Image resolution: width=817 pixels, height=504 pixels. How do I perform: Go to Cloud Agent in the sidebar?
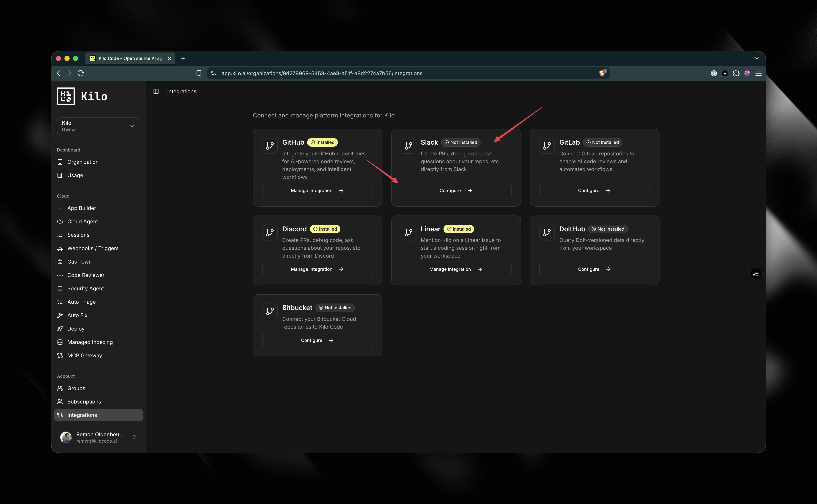(x=98, y=222)
